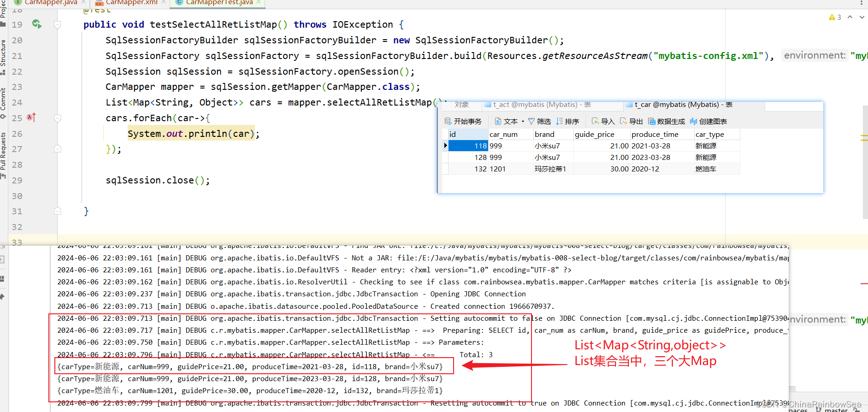Collapse the method fold marker on line 19
This screenshot has width=868, height=412.
(58, 25)
